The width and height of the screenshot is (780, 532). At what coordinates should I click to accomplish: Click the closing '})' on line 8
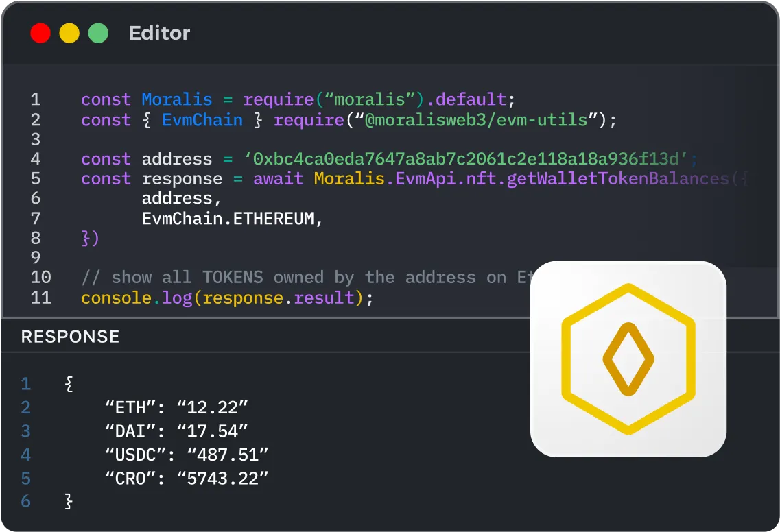[x=91, y=238]
